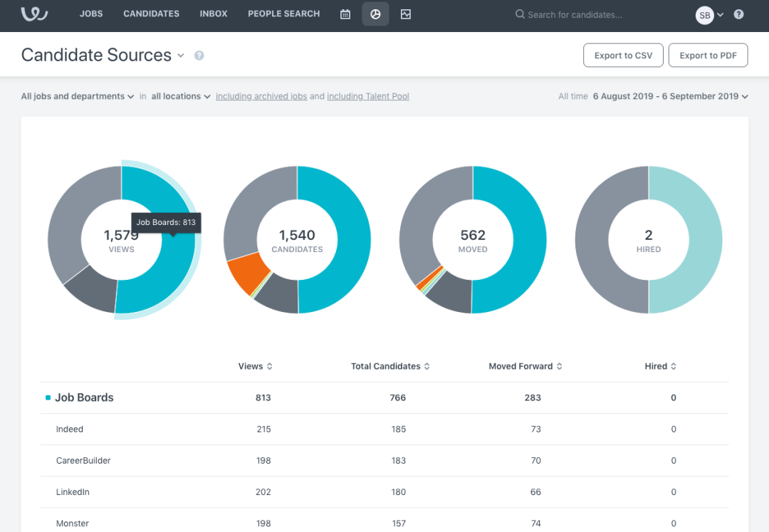Open the calendar icon in top navigation
Image resolution: width=769 pixels, height=532 pixels.
[345, 14]
